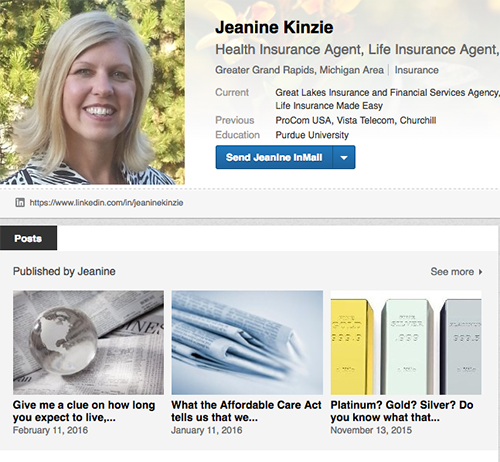
Task: Click the Education label in the profile summary
Action: (237, 135)
